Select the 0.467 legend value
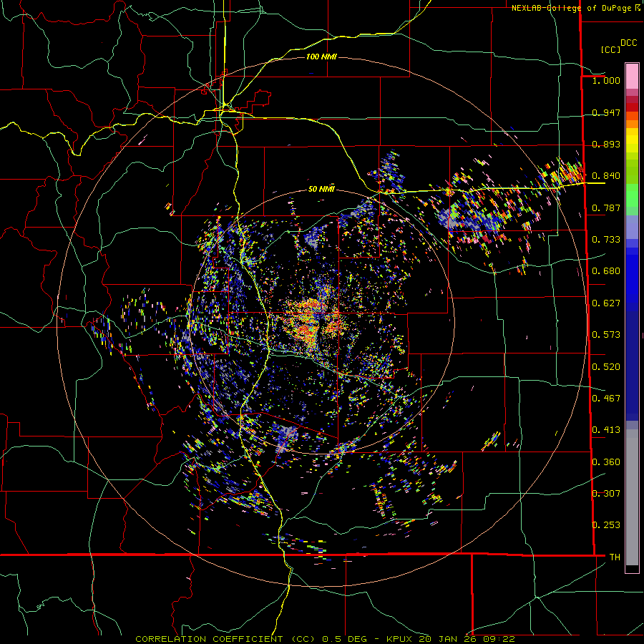644x644 pixels. point(606,399)
